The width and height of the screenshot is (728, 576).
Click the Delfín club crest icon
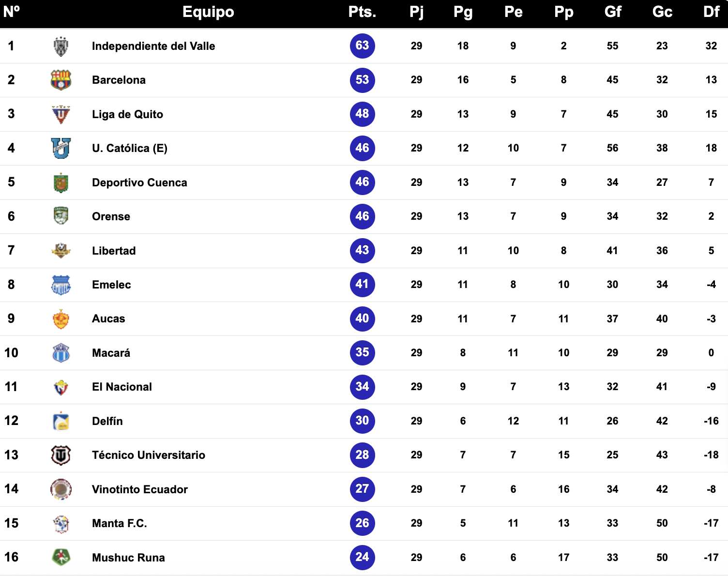point(61,421)
